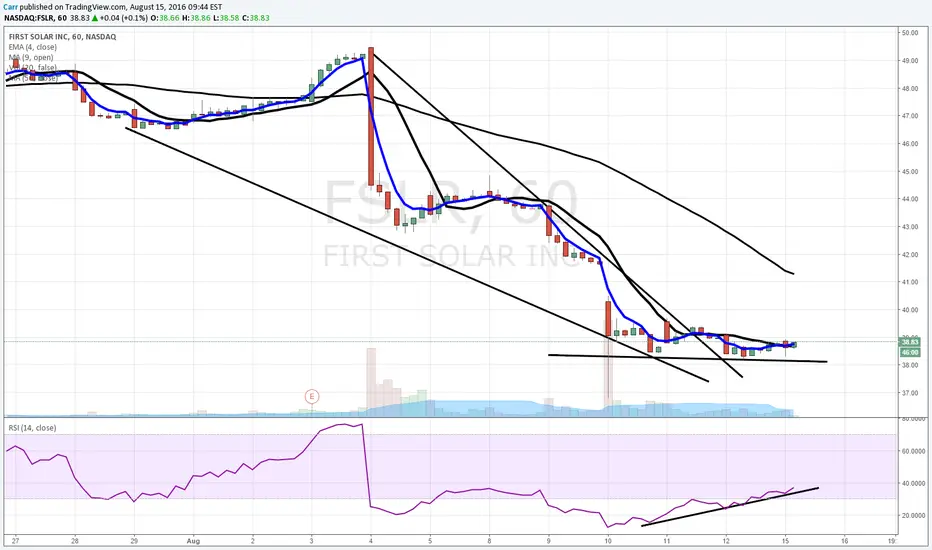Click the earnings 'E' marker on the chart
The height and width of the screenshot is (550, 932).
[x=311, y=397]
